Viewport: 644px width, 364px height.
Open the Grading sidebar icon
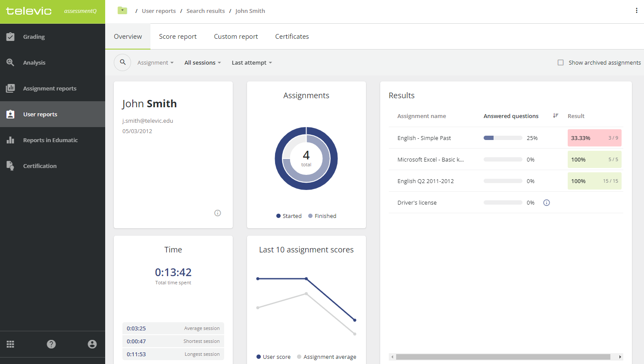click(10, 37)
